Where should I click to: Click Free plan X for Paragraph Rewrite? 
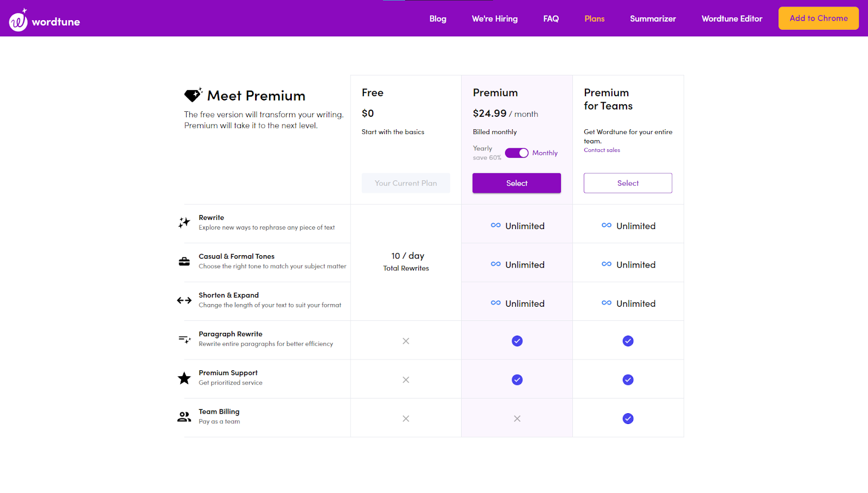point(406,341)
